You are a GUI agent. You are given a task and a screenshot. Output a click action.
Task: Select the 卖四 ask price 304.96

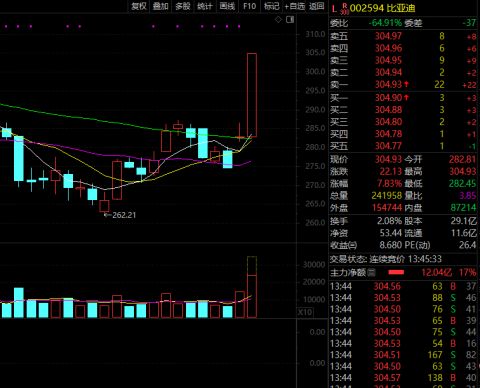pyautogui.click(x=388, y=48)
